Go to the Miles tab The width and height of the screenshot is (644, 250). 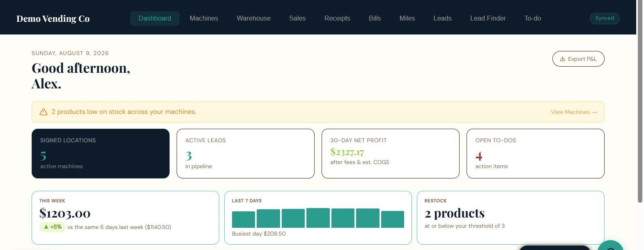[x=407, y=19]
